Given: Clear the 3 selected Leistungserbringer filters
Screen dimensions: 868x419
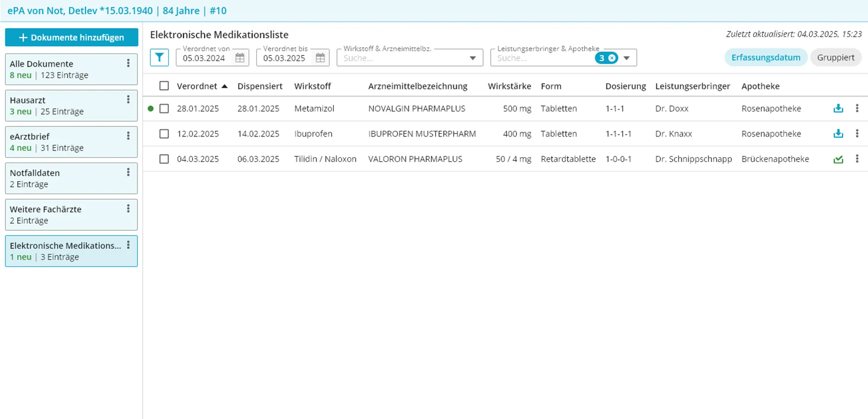Looking at the screenshot, I should coord(612,58).
